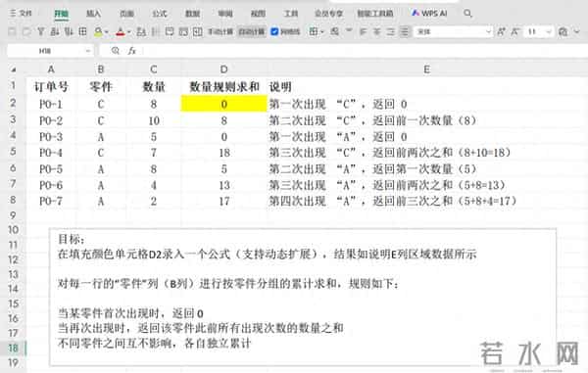The height and width of the screenshot is (373, 588).
Task: Select cell D5 containing 18
Action: coord(223,153)
